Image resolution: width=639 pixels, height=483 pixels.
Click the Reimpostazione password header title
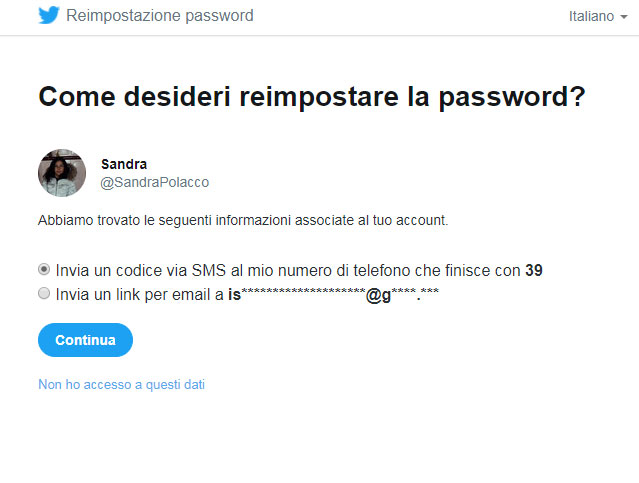[160, 16]
